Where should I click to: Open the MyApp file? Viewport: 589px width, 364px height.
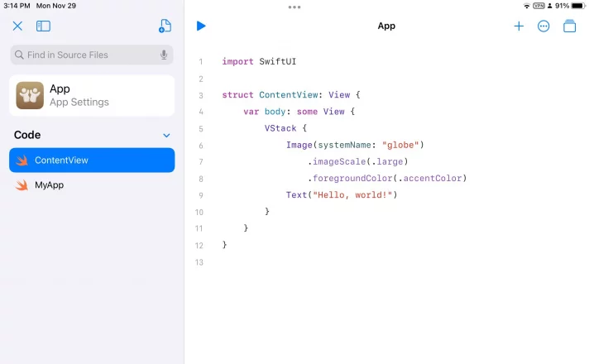(x=92, y=184)
